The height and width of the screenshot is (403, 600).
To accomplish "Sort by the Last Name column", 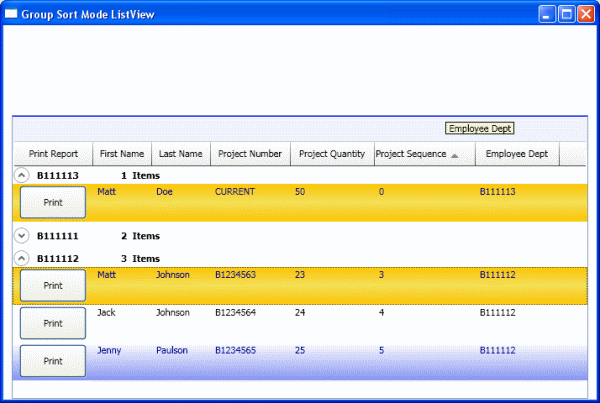I will [181, 154].
